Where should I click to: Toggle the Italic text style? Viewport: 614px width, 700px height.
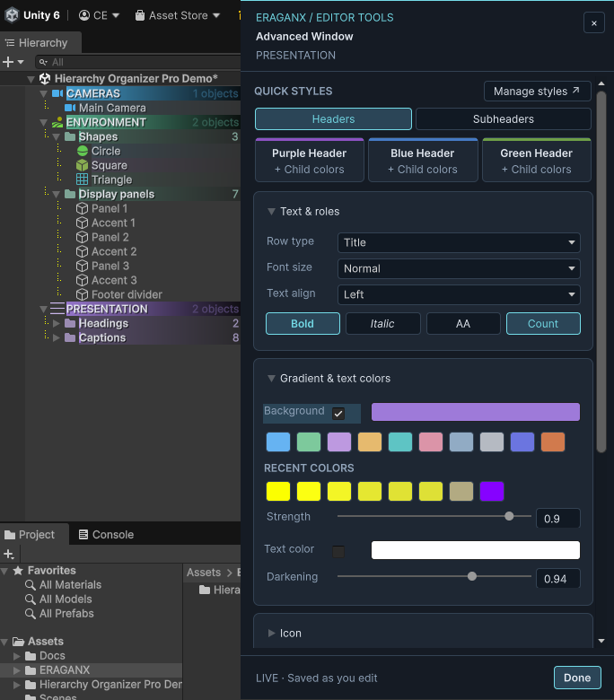pos(382,324)
